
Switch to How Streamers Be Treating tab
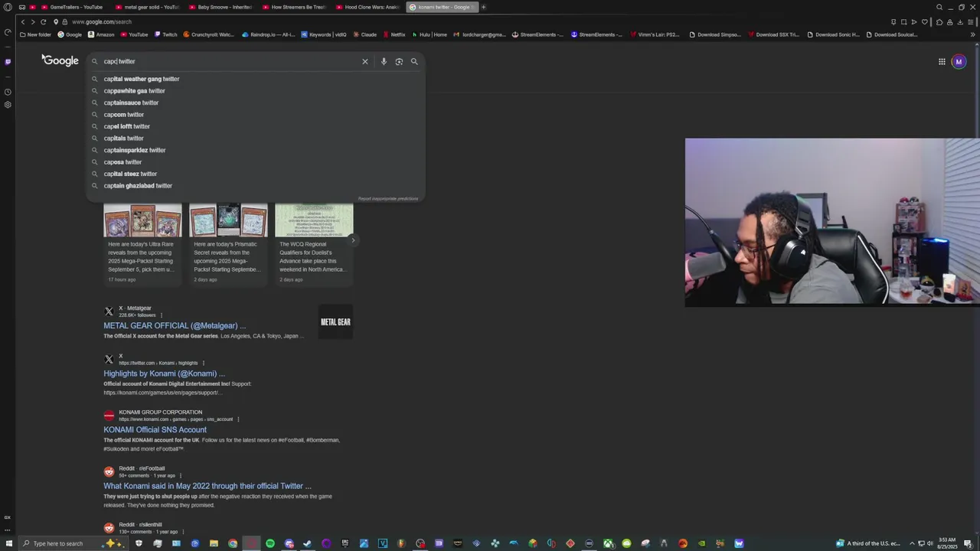click(293, 7)
